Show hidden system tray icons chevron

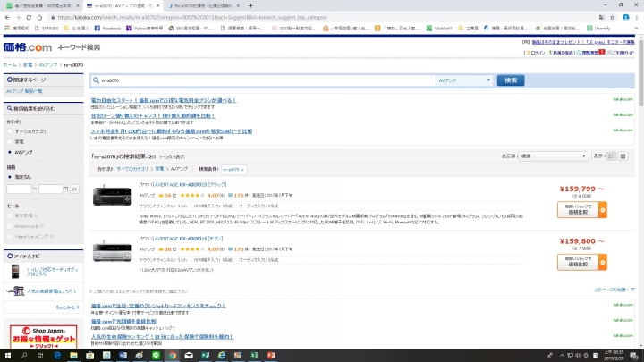pos(562,356)
